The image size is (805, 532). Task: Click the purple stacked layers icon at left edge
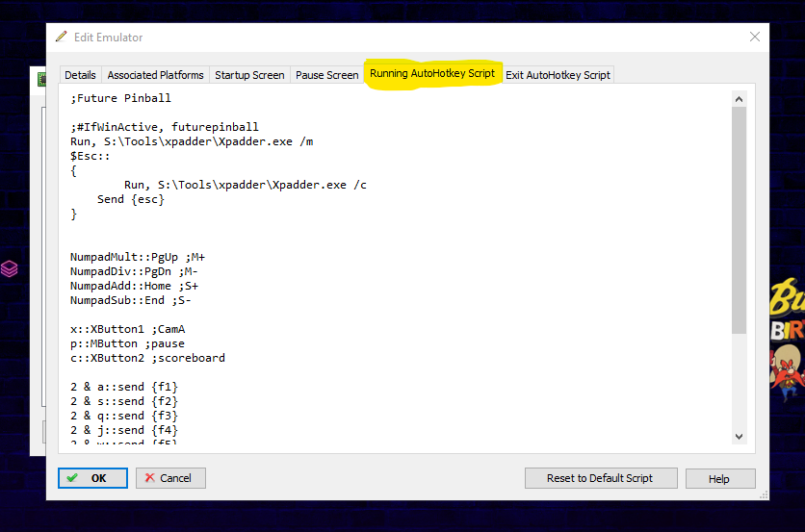click(x=9, y=268)
